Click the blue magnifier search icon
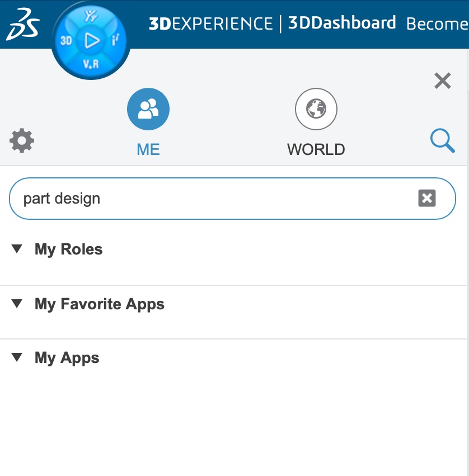 [x=442, y=140]
